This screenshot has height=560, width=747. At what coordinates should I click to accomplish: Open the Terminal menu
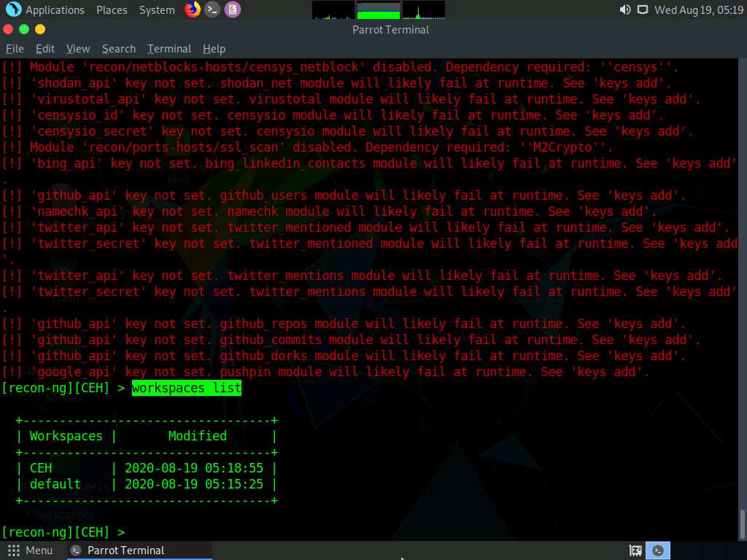point(169,49)
